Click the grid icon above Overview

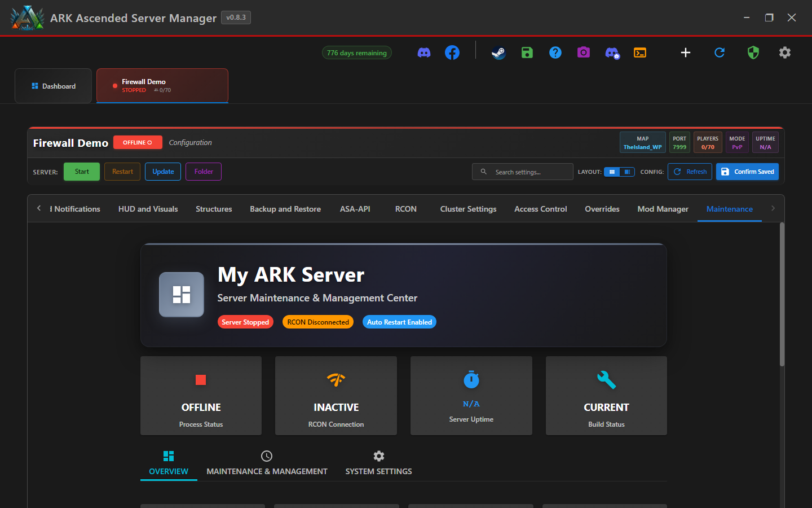tap(169, 456)
